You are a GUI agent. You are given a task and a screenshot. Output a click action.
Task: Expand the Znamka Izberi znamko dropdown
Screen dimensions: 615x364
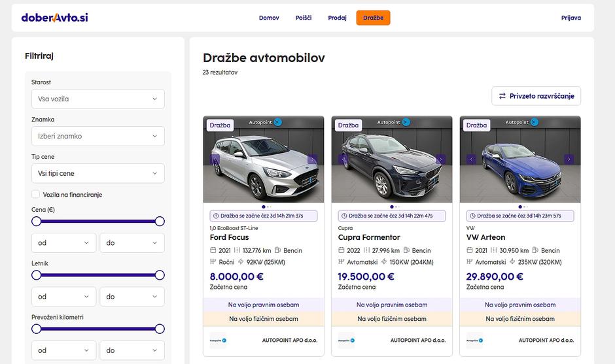tap(98, 136)
